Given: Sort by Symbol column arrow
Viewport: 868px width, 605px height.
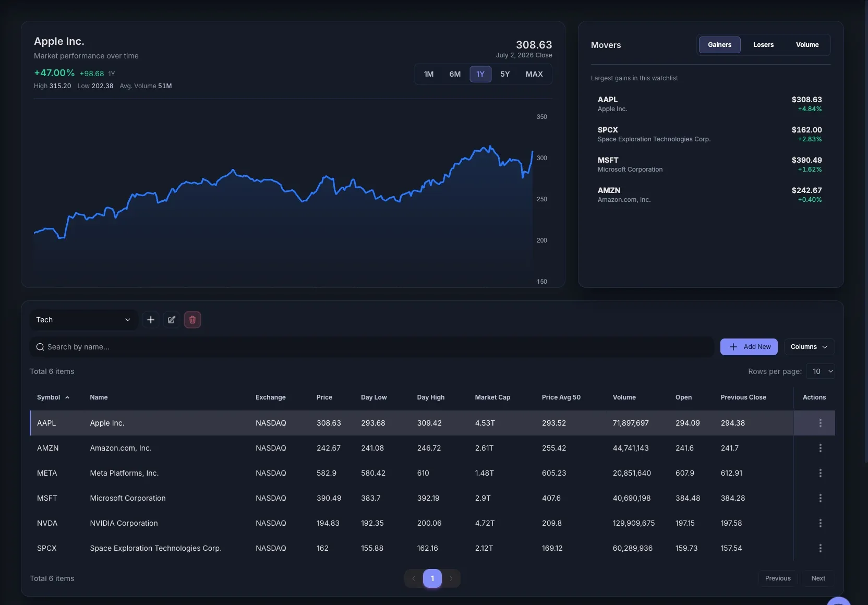Looking at the screenshot, I should click(67, 397).
